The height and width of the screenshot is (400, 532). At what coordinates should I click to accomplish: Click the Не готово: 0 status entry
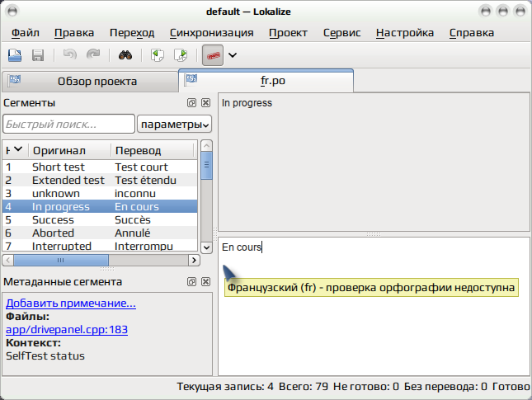[365, 387]
